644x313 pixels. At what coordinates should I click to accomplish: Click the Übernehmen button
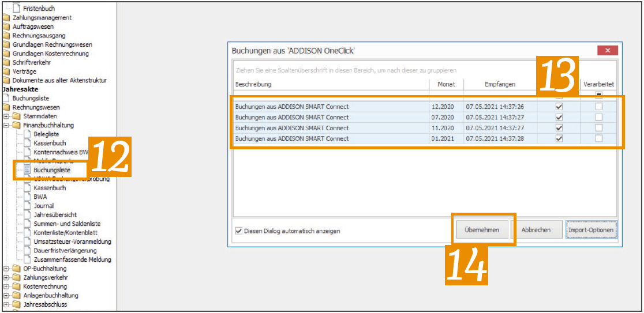coord(482,230)
